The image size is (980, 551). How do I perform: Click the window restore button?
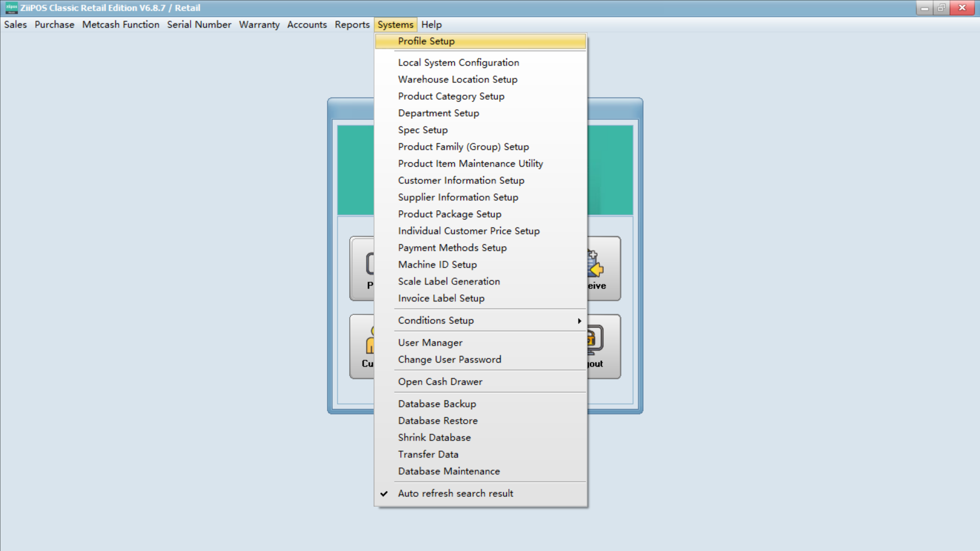[942, 8]
